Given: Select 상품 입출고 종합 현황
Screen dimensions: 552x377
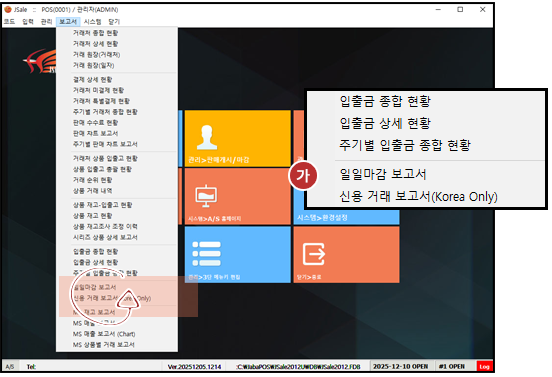Looking at the screenshot, I should coord(102,169).
